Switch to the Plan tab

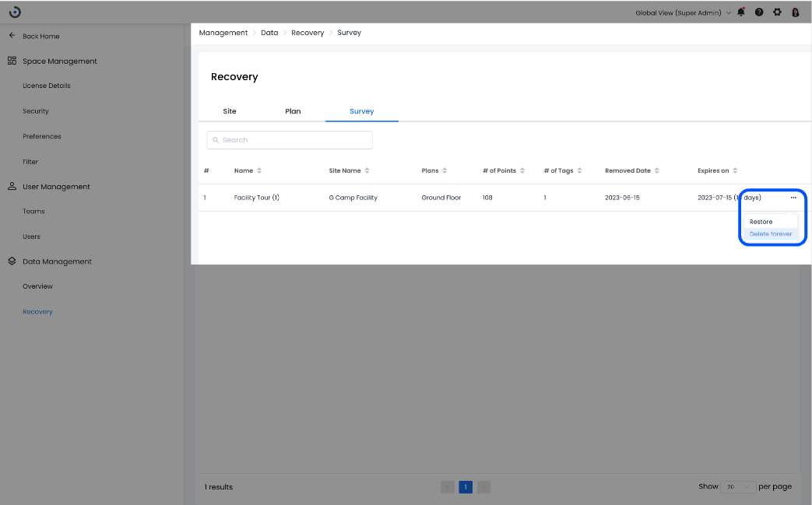pyautogui.click(x=293, y=111)
